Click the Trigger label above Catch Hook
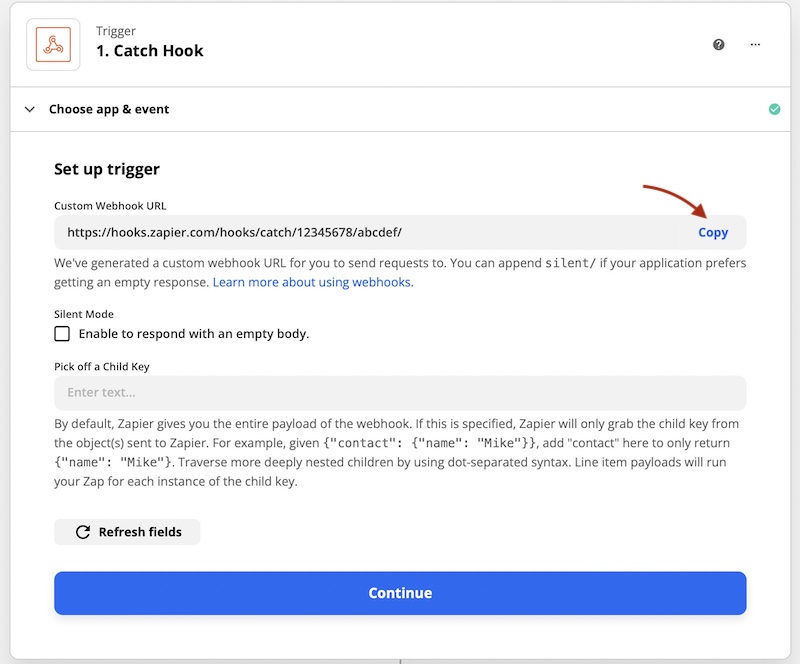 (116, 31)
